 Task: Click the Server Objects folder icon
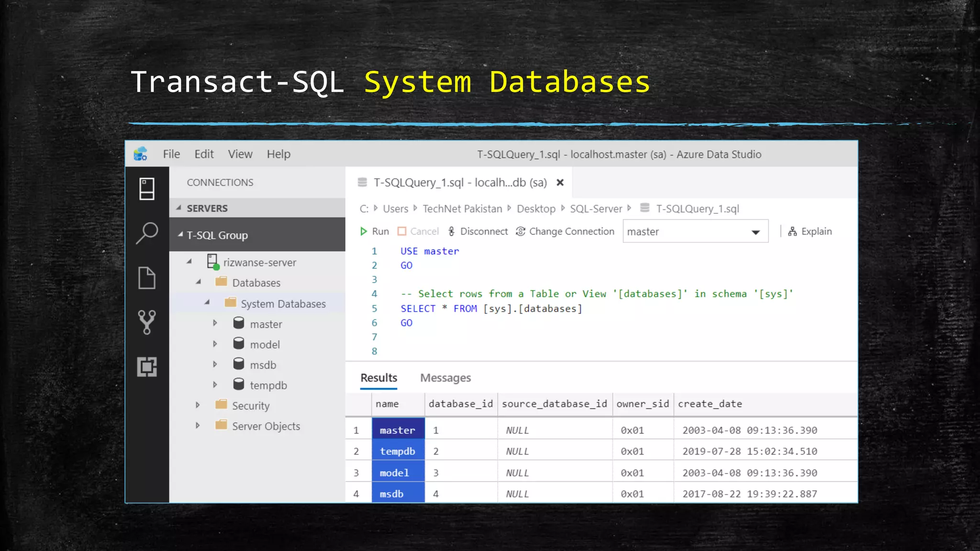click(x=221, y=425)
